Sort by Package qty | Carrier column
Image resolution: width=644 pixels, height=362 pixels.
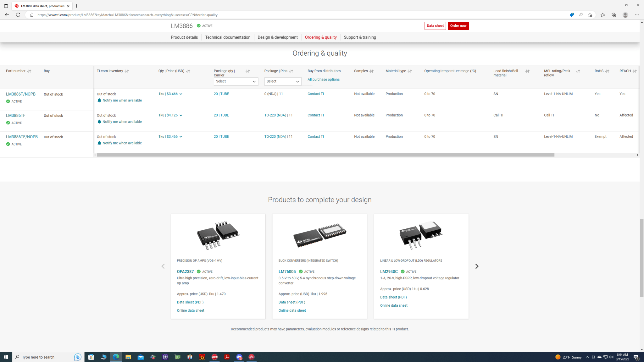(247, 71)
